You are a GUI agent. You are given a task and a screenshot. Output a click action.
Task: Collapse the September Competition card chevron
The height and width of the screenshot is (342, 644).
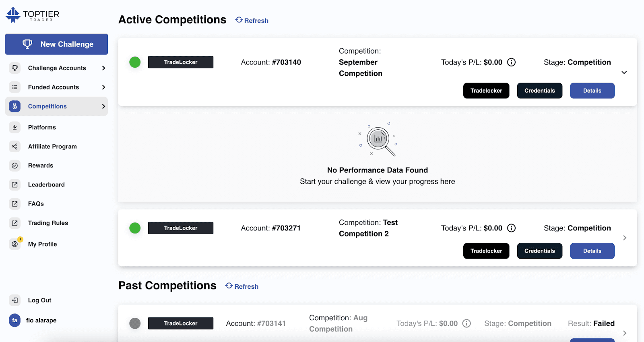click(x=624, y=73)
